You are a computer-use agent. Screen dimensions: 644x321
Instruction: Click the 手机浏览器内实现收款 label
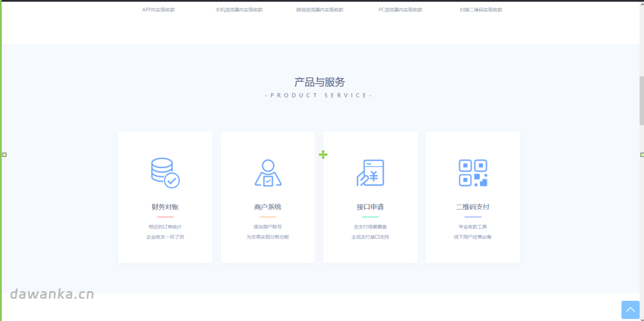coord(239,10)
